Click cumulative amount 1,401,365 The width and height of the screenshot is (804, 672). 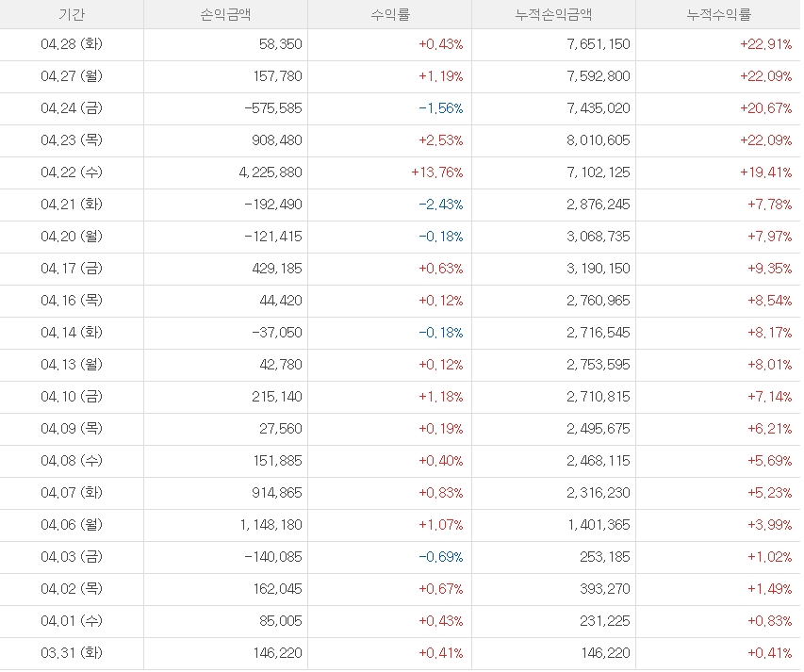point(599,524)
